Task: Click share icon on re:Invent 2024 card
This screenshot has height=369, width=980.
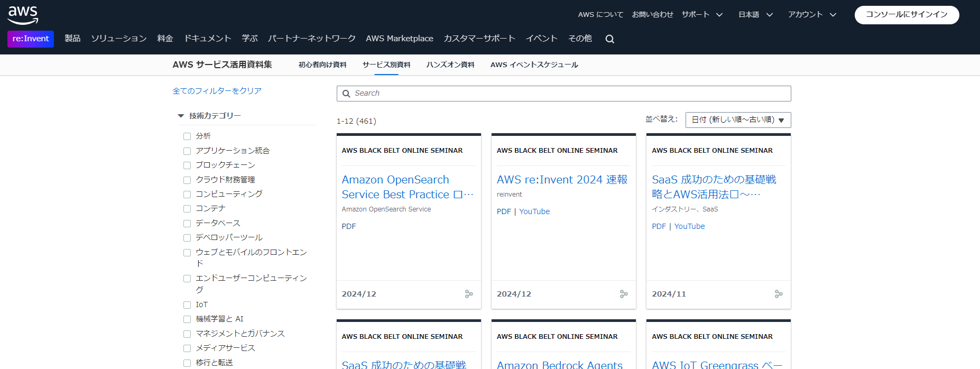Action: (624, 294)
